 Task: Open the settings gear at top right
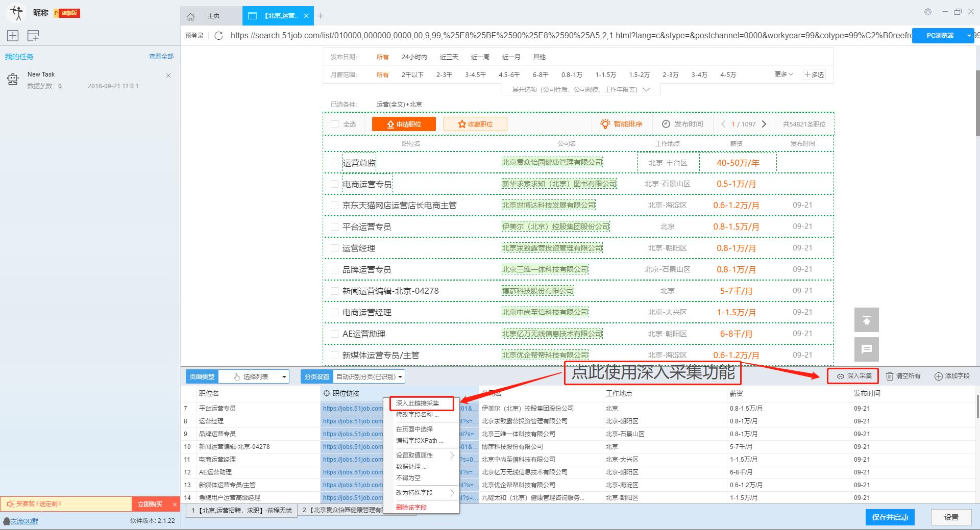point(928,12)
